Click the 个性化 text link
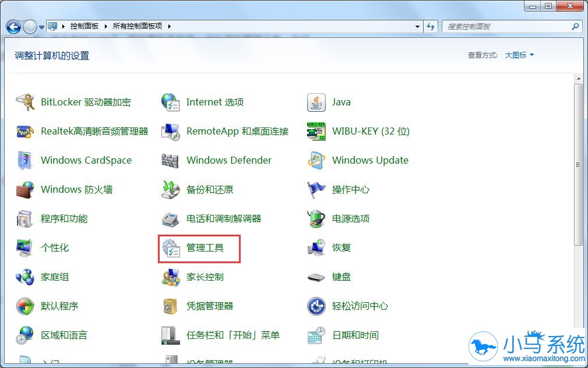 point(55,247)
